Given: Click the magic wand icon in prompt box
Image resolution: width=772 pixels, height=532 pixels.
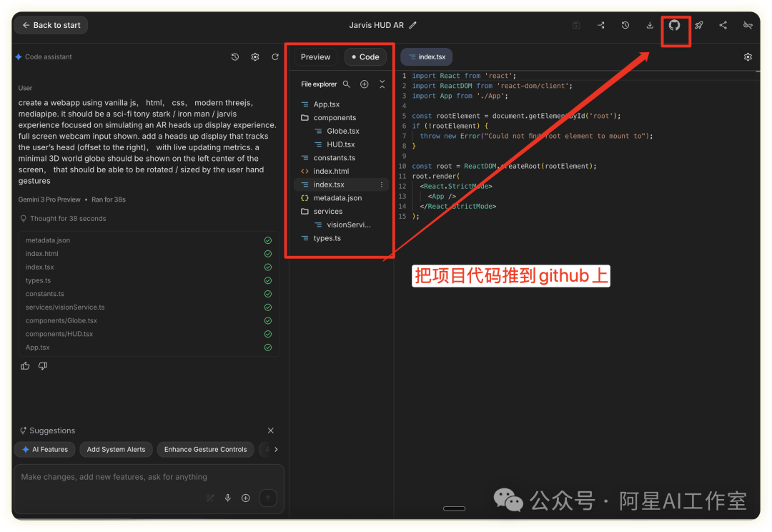Looking at the screenshot, I should (x=209, y=498).
